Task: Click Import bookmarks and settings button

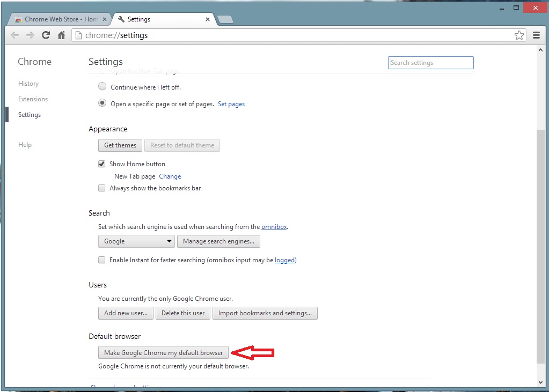Action: [265, 313]
